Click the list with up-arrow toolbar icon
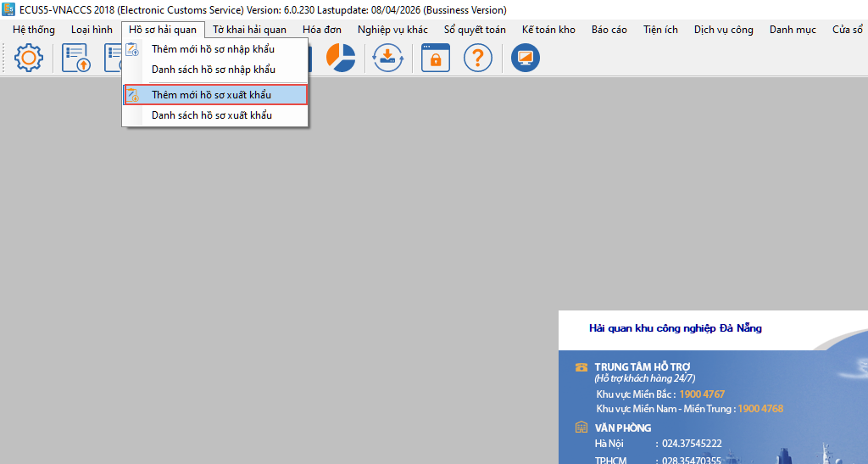The height and width of the screenshot is (464, 868). [x=76, y=58]
